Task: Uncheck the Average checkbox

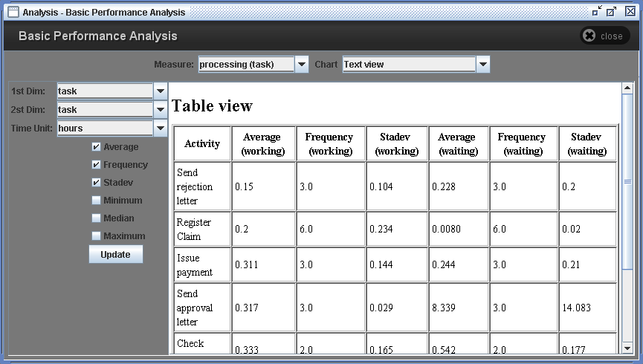Action: [x=96, y=147]
